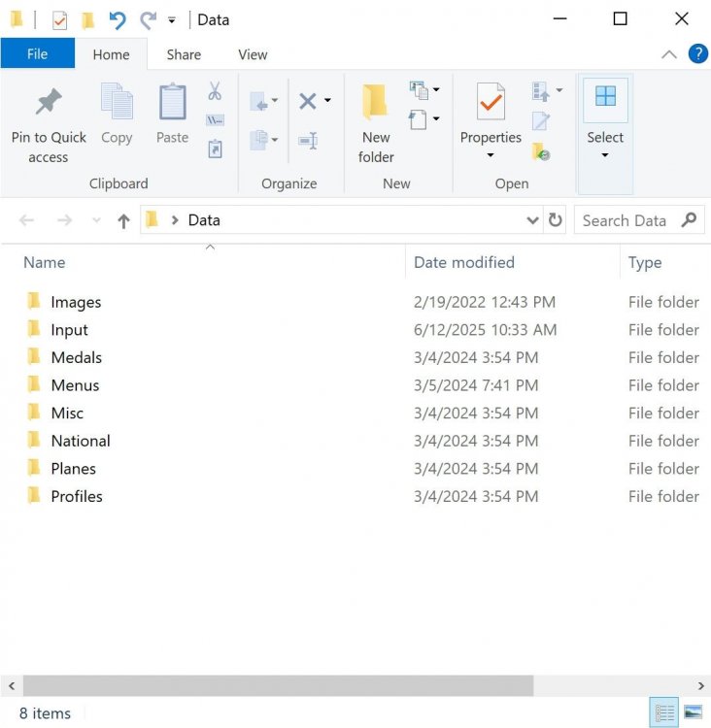Open Recent locations dropdown arrow

click(96, 220)
